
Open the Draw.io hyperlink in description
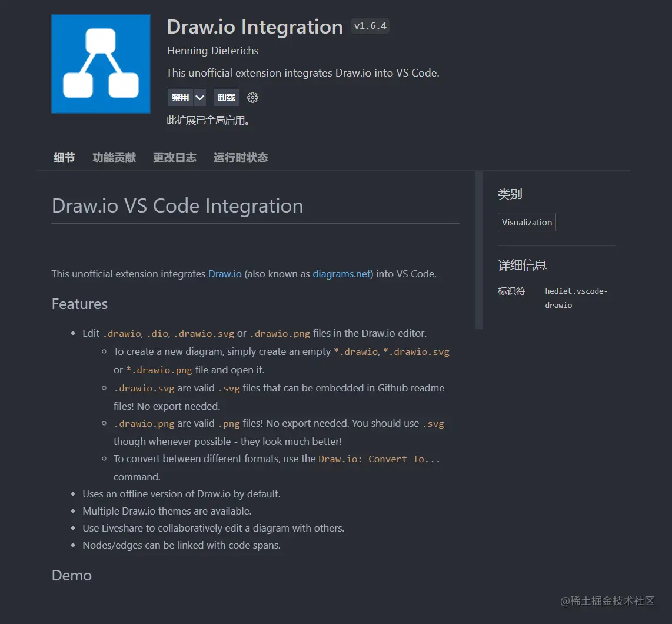(225, 274)
